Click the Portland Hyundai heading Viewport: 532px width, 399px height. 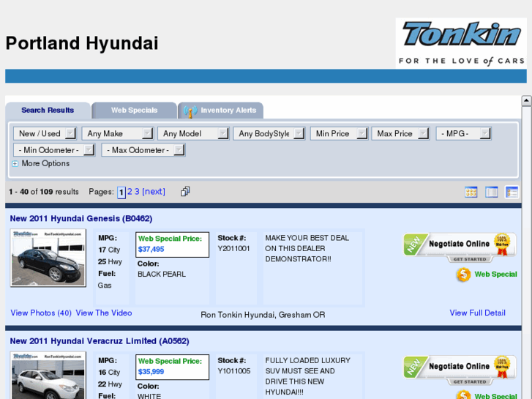coord(82,43)
